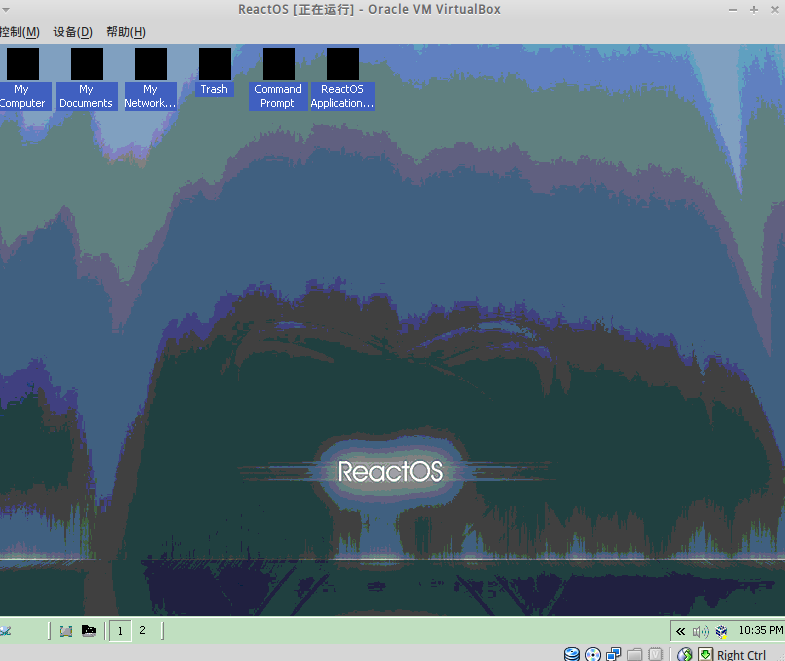785x661 pixels.
Task: Click the ReactOS volume tray icon
Action: 700,631
